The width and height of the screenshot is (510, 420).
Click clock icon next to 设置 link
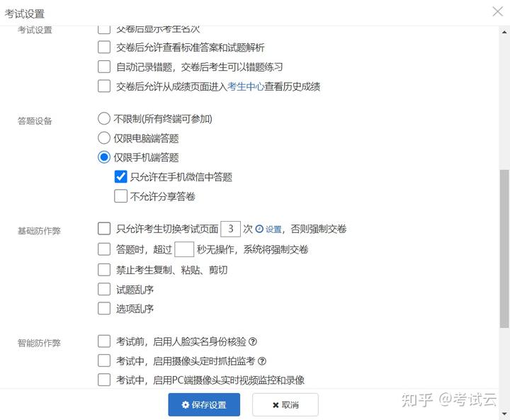pos(259,229)
